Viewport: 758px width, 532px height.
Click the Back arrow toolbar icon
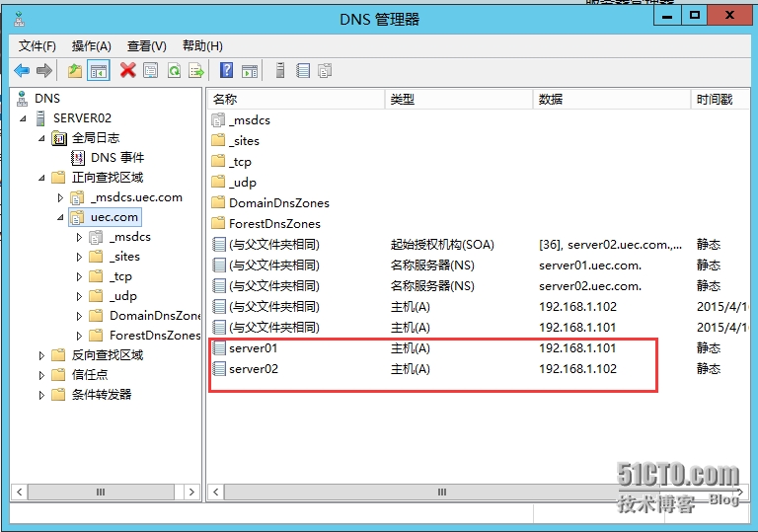pos(22,71)
